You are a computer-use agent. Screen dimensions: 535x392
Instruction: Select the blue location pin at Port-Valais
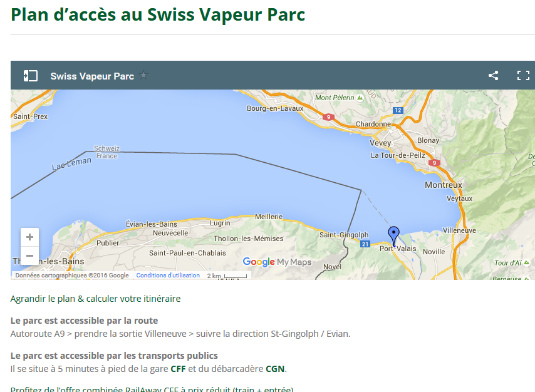pyautogui.click(x=394, y=236)
